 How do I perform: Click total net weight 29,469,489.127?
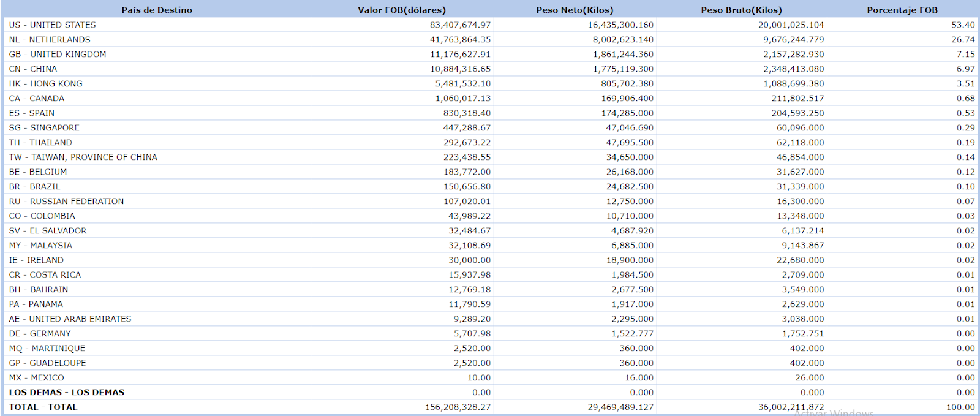[x=620, y=407]
